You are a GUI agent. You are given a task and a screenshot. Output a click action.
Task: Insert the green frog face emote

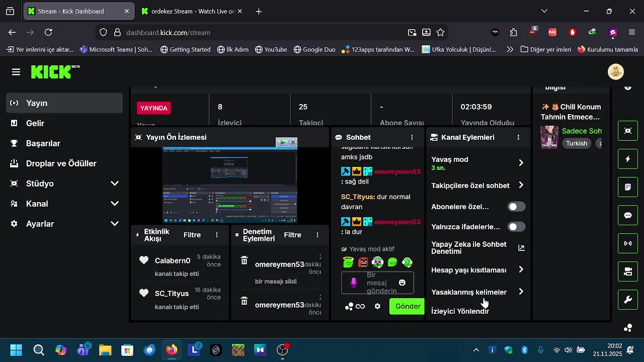pyautogui.click(x=392, y=262)
